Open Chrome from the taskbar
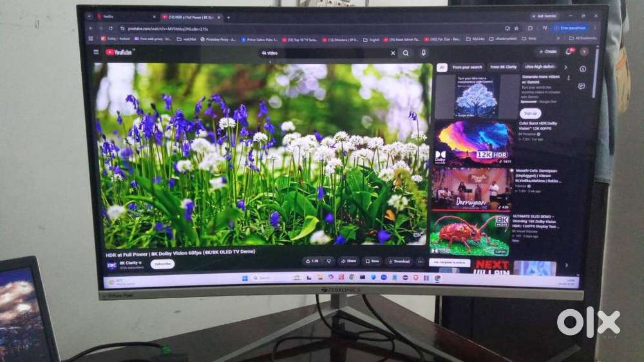The height and width of the screenshot is (362, 644). [438, 278]
